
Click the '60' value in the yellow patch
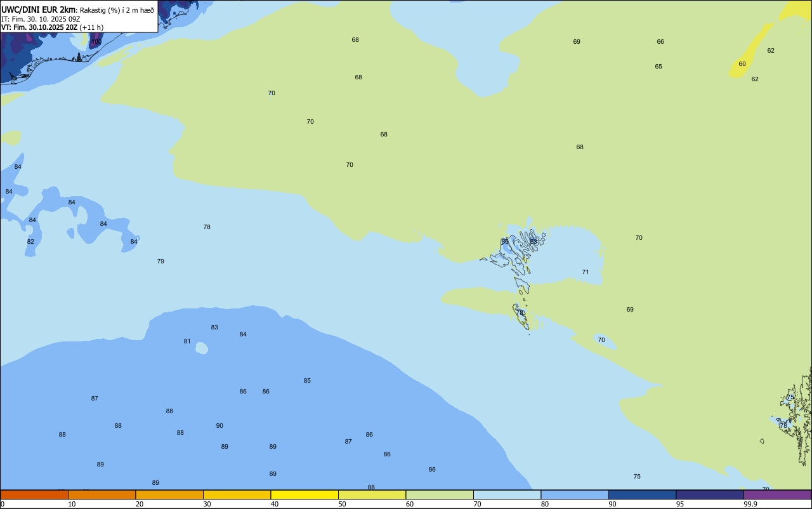(x=742, y=64)
